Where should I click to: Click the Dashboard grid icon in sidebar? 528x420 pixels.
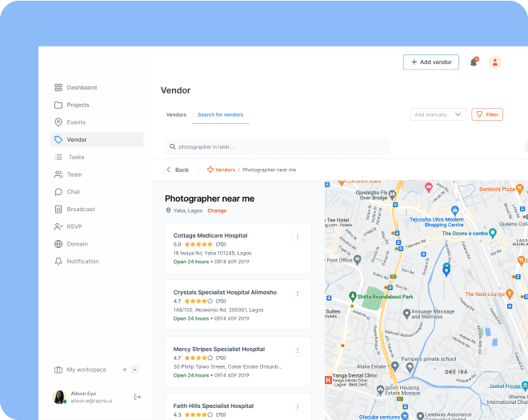coord(58,87)
